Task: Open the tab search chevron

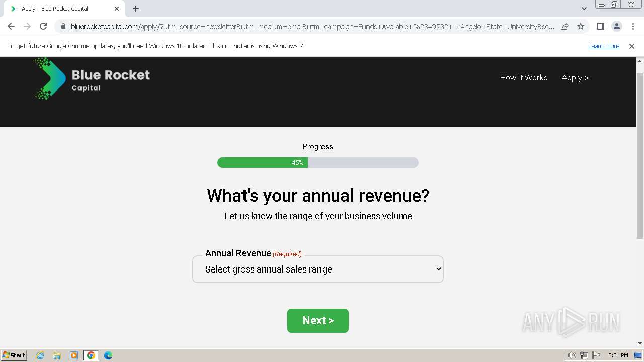Action: (584, 9)
